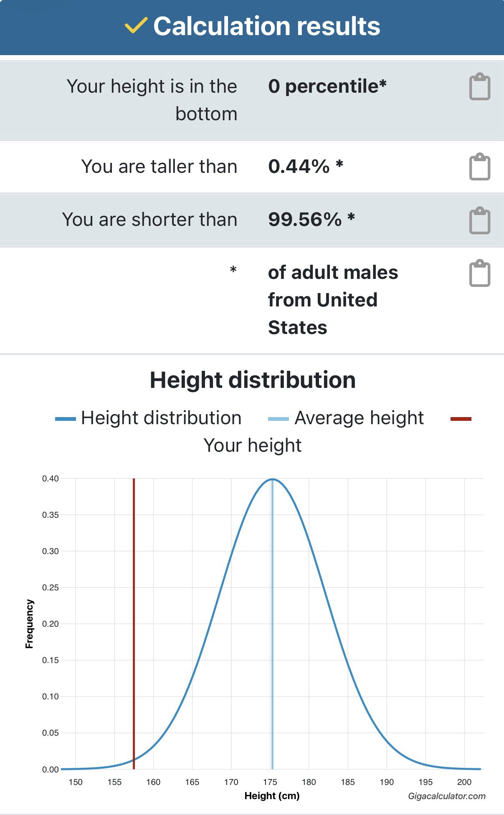
Task: Click the red 'Your height' legend swatch
Action: [461, 419]
